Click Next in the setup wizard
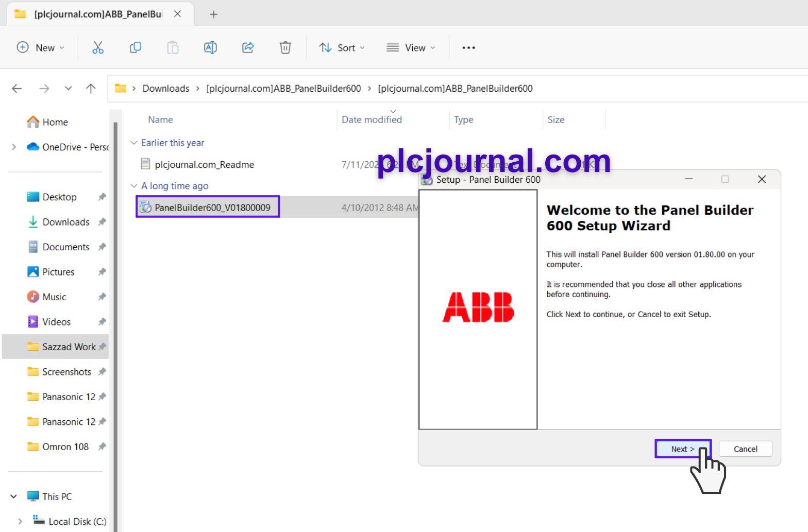 (683, 449)
